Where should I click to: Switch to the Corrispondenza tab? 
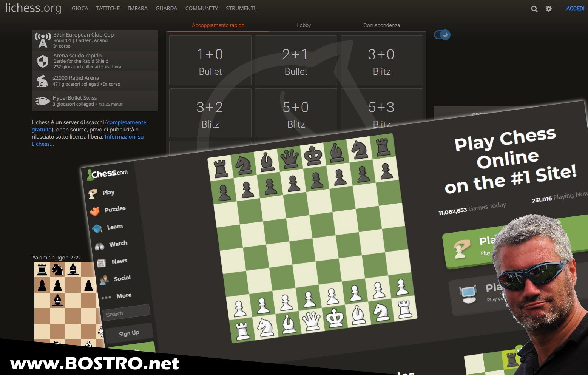(x=381, y=25)
